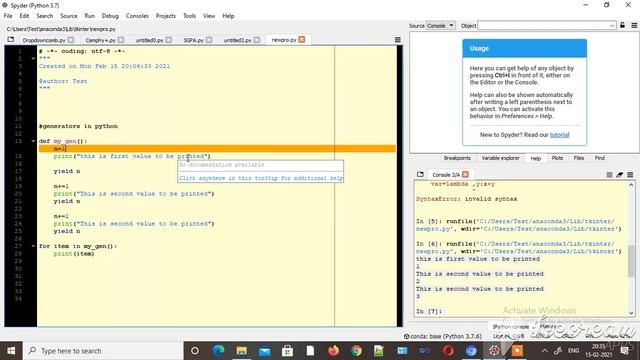Image resolution: width=640 pixels, height=360 pixels.
Task: Open the Consoles menu
Action: click(137, 16)
